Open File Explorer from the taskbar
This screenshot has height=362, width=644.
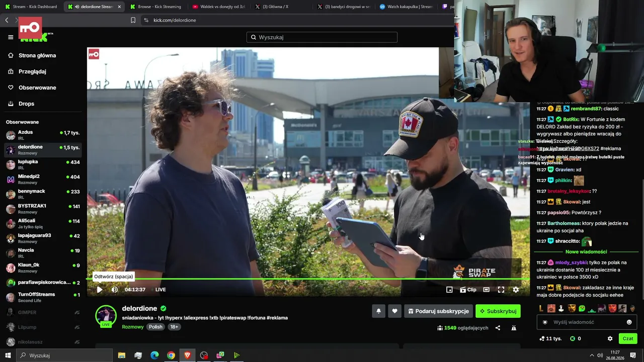click(x=122, y=355)
